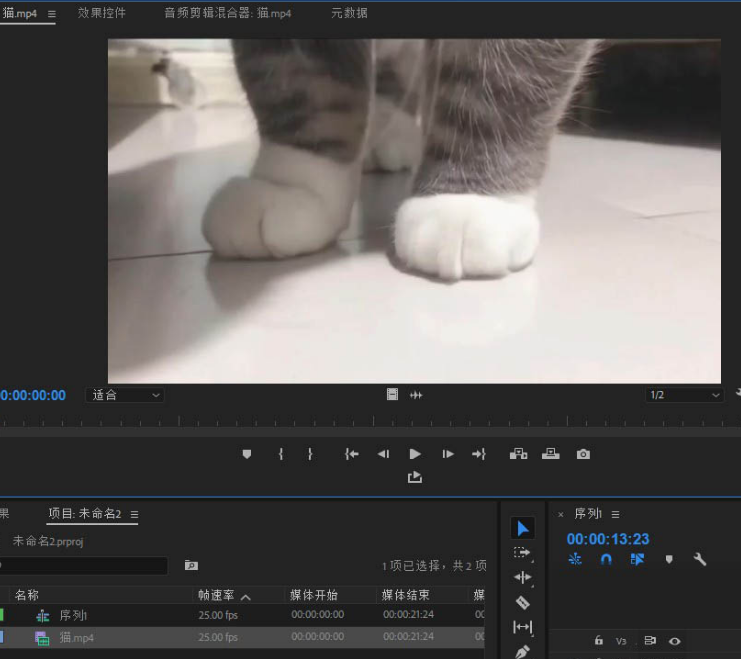
Task: Go to Out point button
Action: (479, 454)
